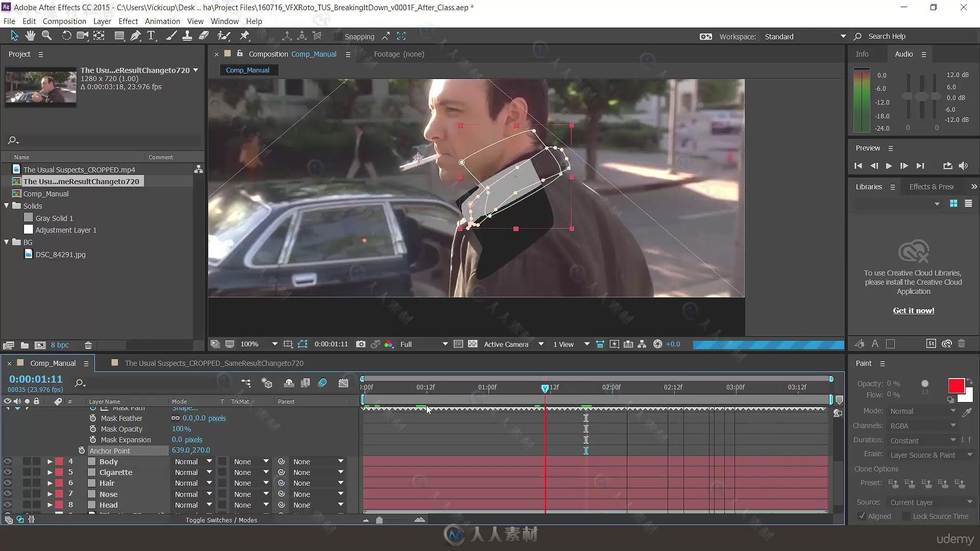
Task: Hide the Head layer eye toggle
Action: point(7,505)
